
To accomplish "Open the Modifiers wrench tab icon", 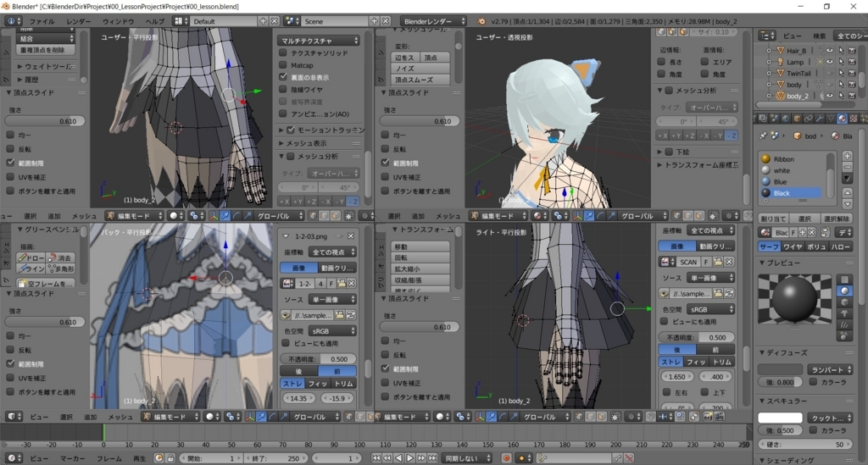I will (x=820, y=119).
